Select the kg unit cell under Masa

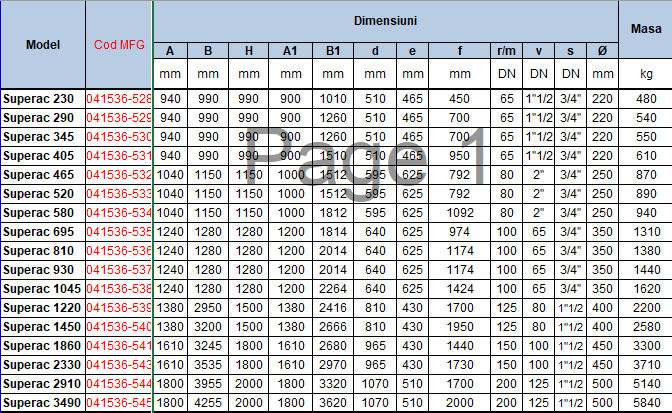tap(645, 74)
